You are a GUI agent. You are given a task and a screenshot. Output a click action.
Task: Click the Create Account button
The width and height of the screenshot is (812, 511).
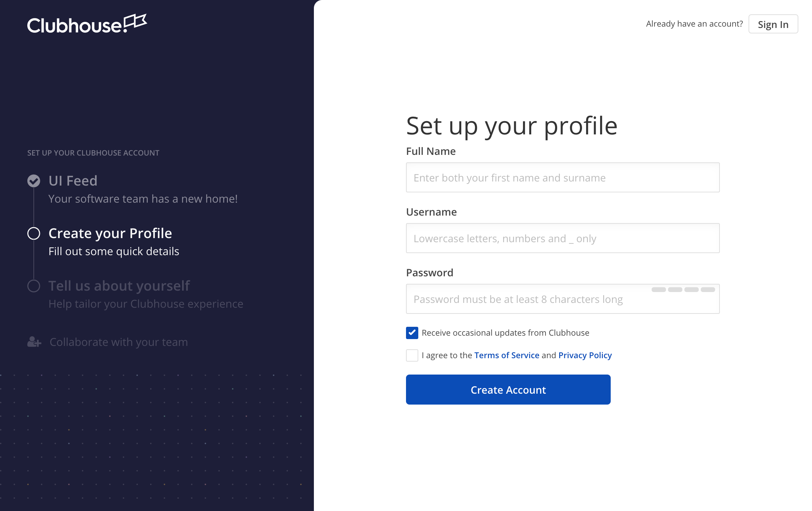click(x=508, y=389)
